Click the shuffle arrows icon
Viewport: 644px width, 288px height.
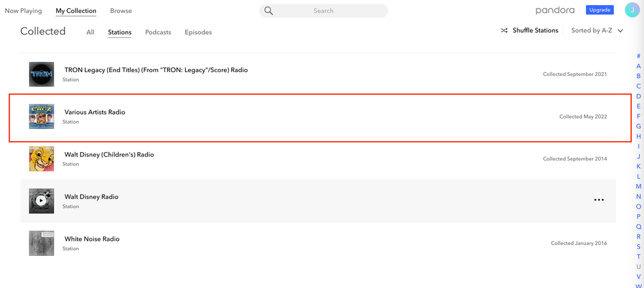click(504, 30)
